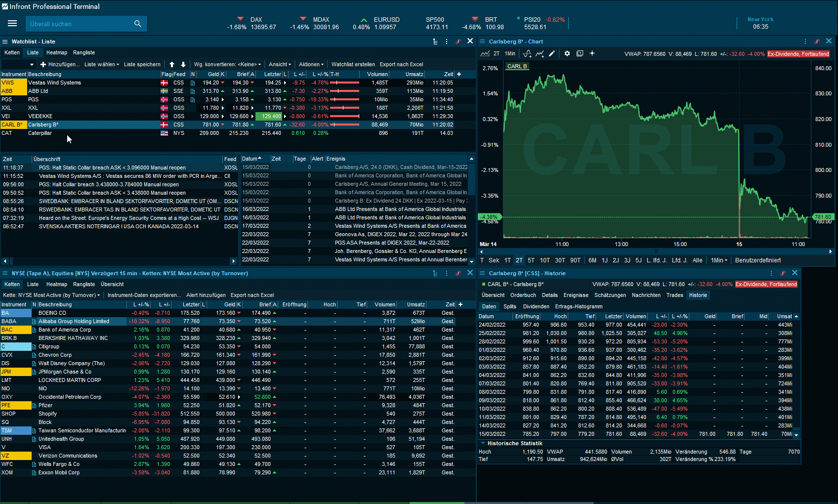Image resolution: width=838 pixels, height=504 pixels.
Task: Move watchlist row up with up arrow
Action: [172, 64]
